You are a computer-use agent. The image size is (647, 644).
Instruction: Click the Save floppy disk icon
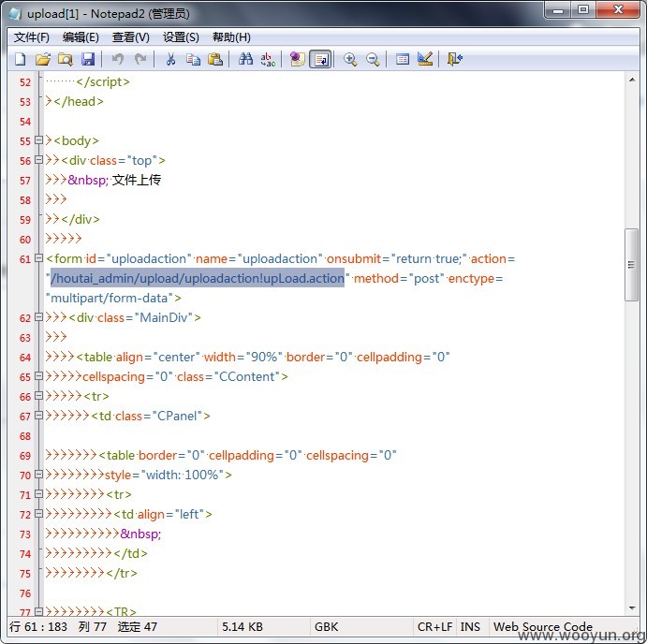tap(88, 59)
